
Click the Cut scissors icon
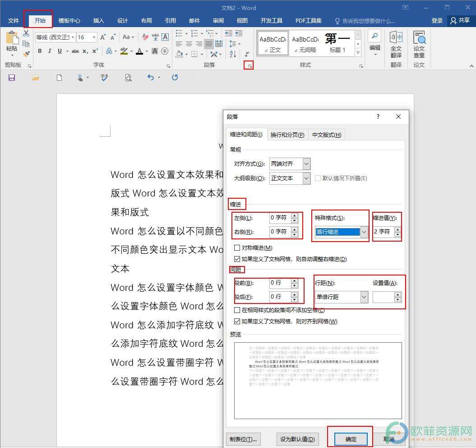(26, 34)
